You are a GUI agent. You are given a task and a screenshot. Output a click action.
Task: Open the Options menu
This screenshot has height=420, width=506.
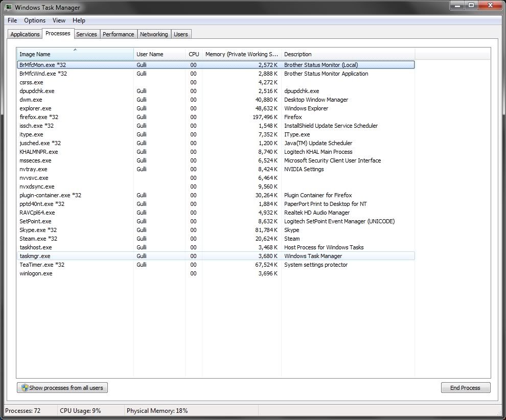tap(35, 20)
